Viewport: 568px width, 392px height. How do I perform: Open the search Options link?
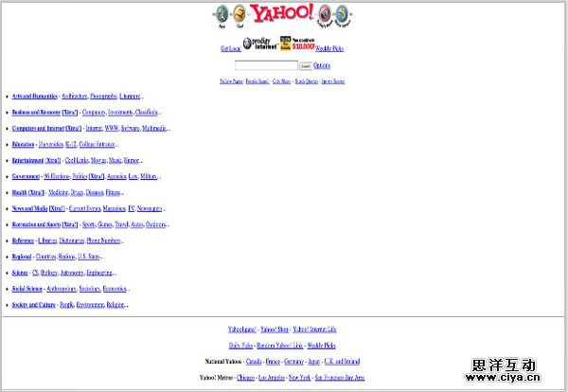[322, 65]
